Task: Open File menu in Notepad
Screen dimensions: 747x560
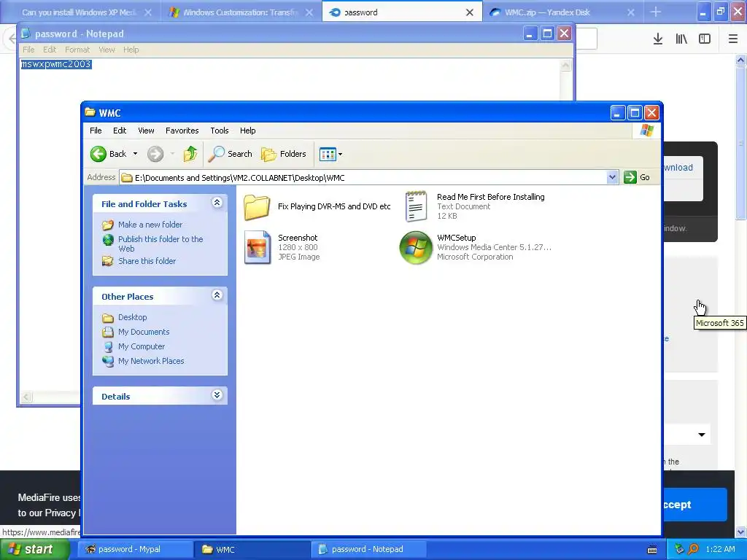Action: pyautogui.click(x=28, y=50)
